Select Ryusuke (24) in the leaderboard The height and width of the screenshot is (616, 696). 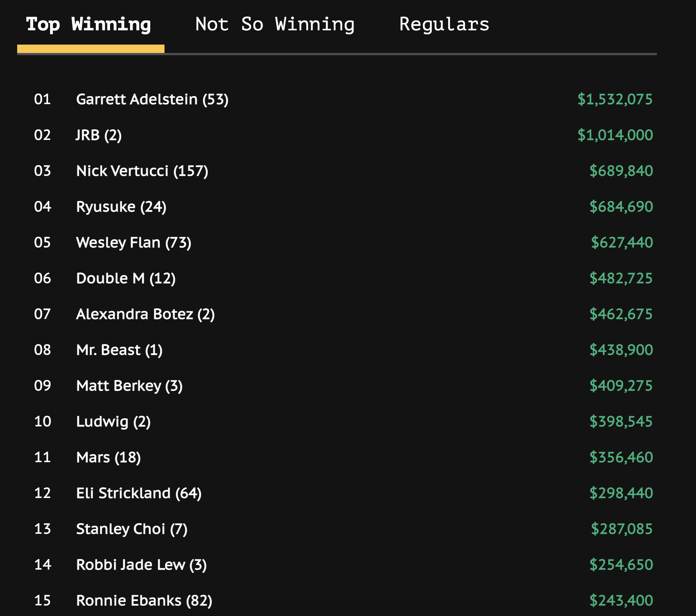(121, 207)
